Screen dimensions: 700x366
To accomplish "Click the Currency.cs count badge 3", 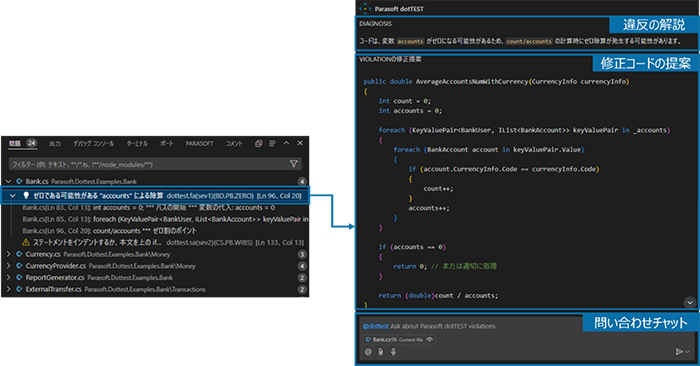I will 302,254.
